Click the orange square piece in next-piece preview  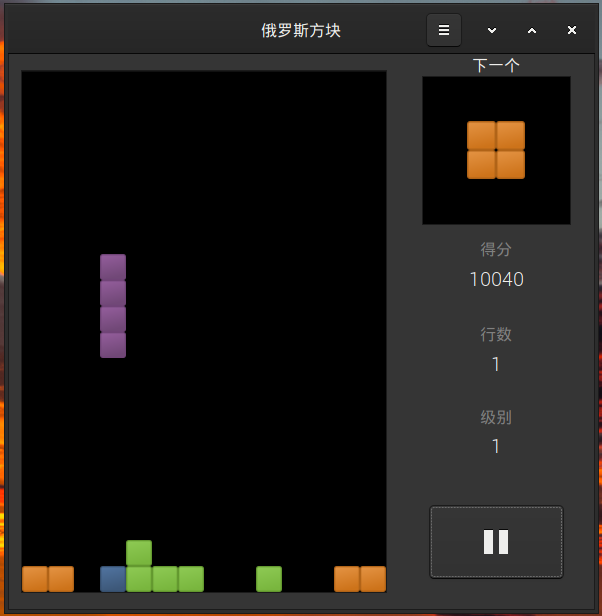[496, 150]
